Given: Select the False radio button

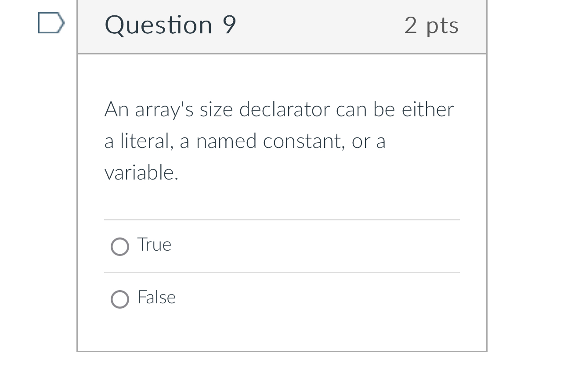Looking at the screenshot, I should point(119,299).
